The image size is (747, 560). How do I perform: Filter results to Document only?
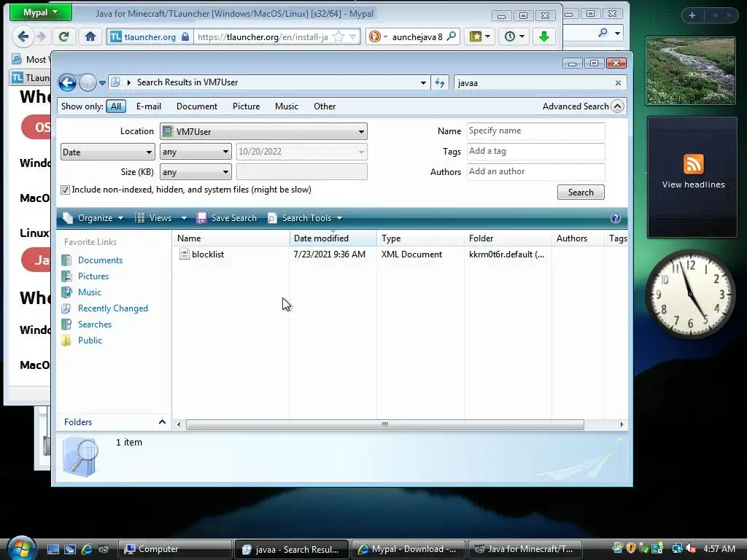(x=197, y=106)
